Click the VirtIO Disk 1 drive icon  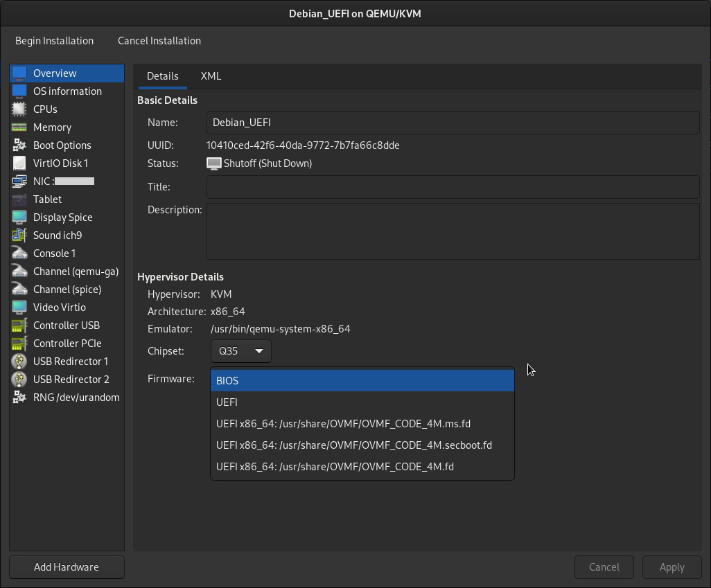(x=19, y=163)
